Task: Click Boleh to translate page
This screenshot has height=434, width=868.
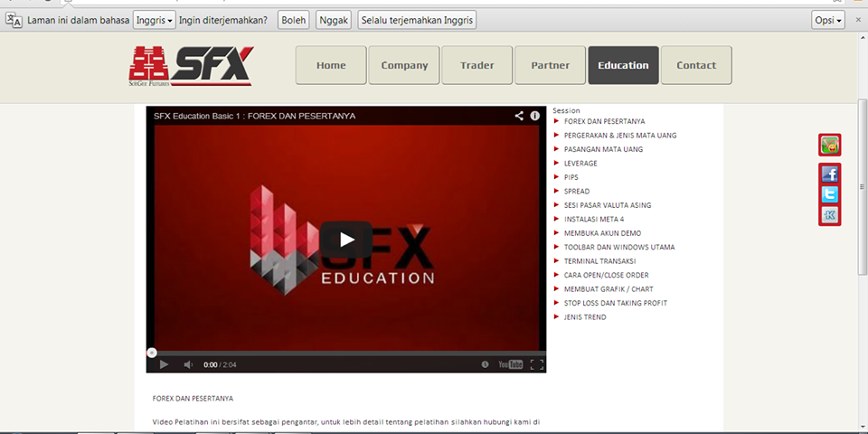Action: [293, 20]
